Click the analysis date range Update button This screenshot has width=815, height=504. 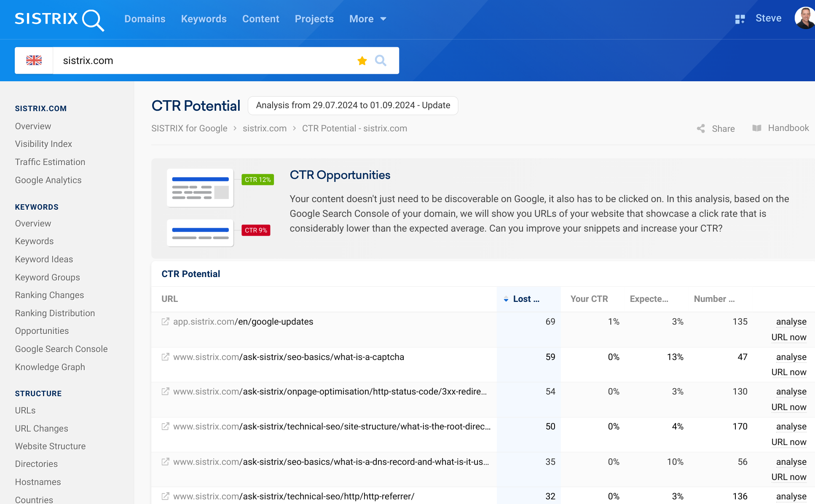click(353, 105)
